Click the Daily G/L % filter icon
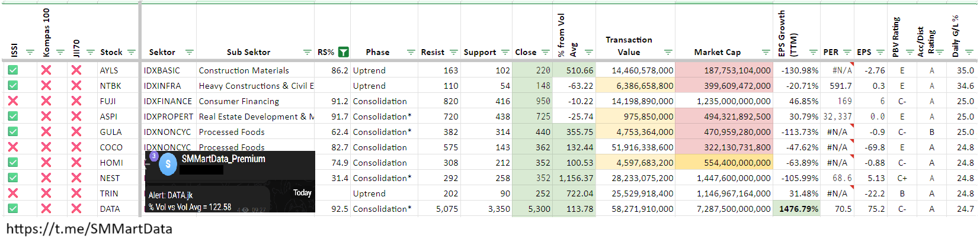Image resolution: width=980 pixels, height=242 pixels. [969, 53]
